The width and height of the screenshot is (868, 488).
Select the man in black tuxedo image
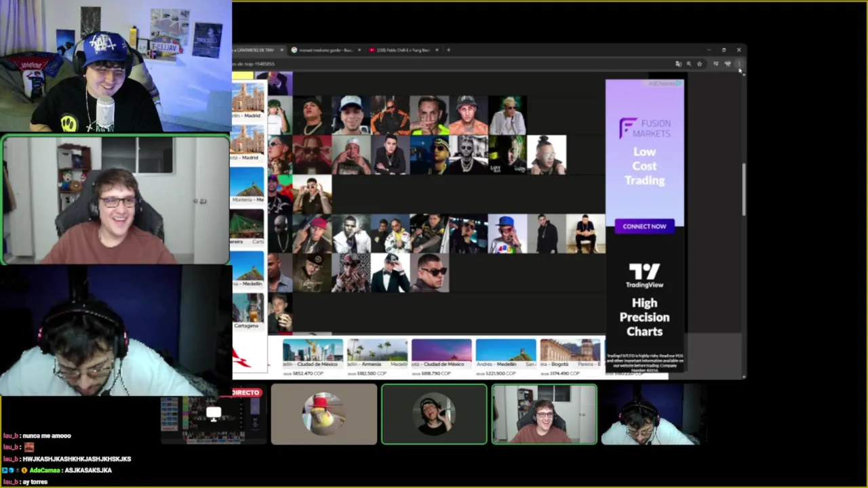[x=390, y=273]
